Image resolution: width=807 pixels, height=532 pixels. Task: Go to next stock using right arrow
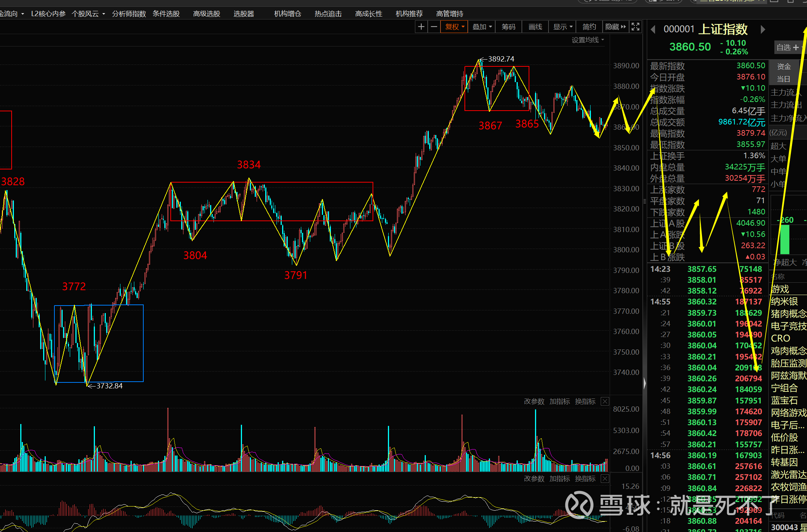point(762,29)
